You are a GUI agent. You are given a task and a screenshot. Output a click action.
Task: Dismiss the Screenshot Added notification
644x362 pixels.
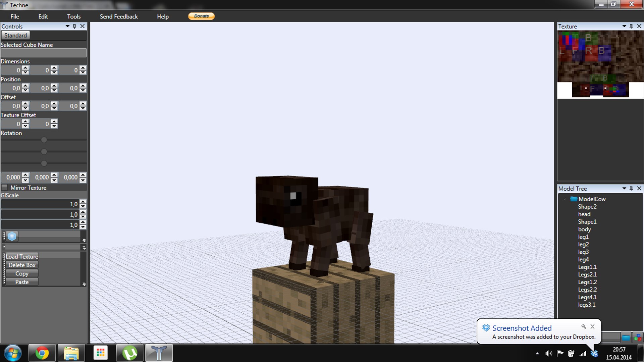[593, 326]
